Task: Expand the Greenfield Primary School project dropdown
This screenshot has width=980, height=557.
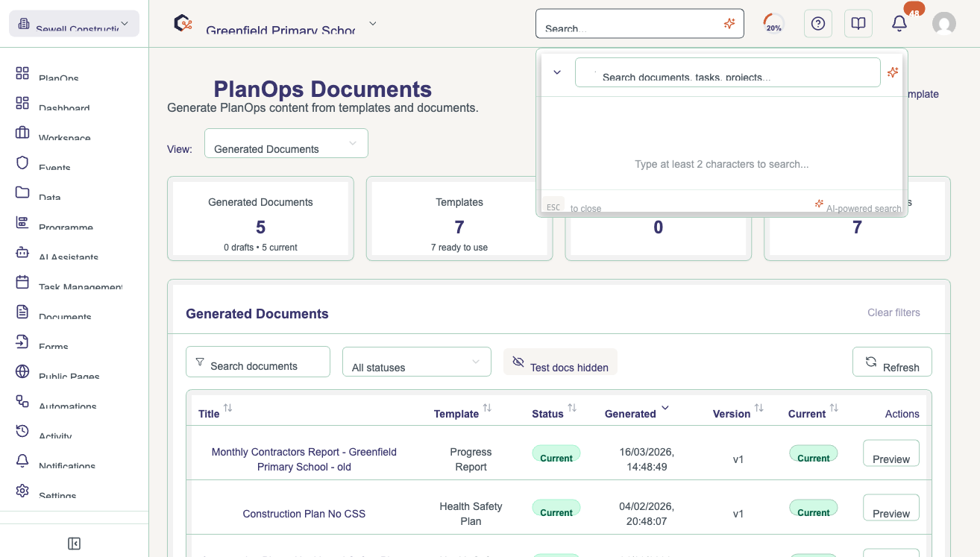Action: 373,23
